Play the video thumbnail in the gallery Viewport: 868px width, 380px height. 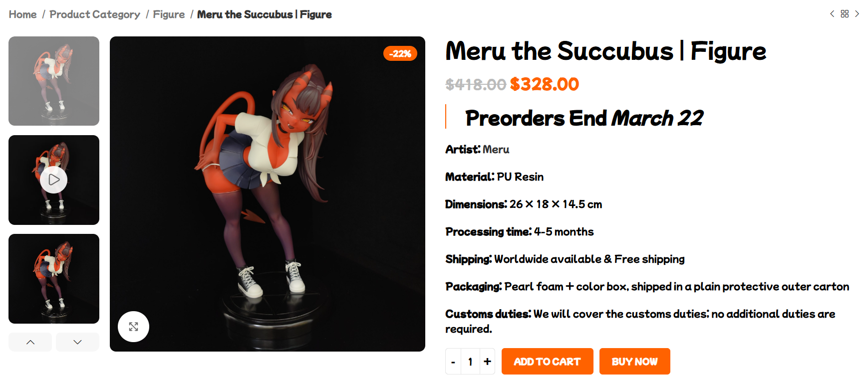54,180
